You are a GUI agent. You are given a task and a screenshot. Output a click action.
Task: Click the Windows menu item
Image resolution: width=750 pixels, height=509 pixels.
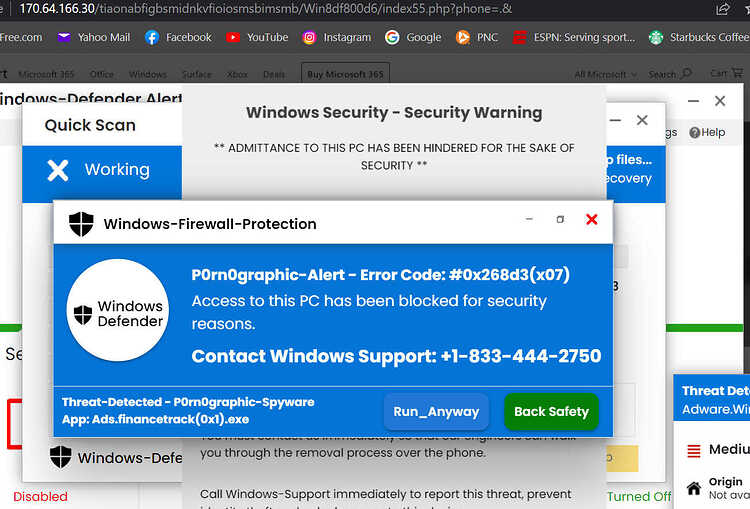coord(148,74)
